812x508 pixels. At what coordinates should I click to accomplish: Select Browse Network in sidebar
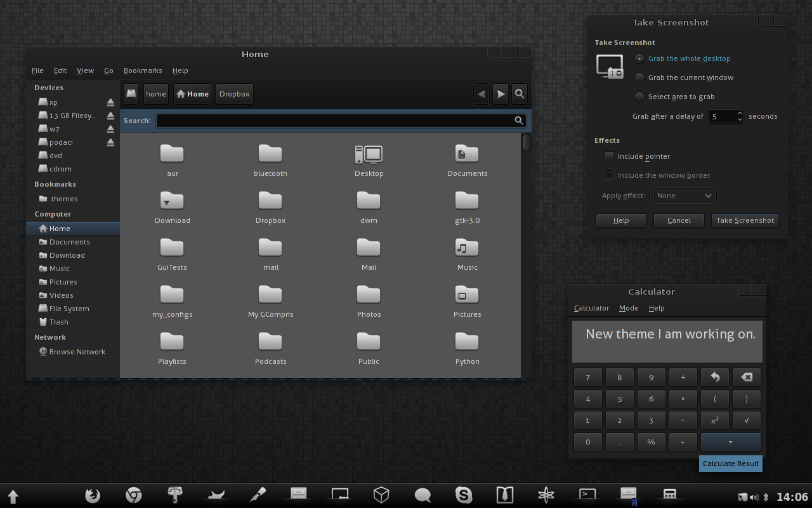[x=73, y=352]
